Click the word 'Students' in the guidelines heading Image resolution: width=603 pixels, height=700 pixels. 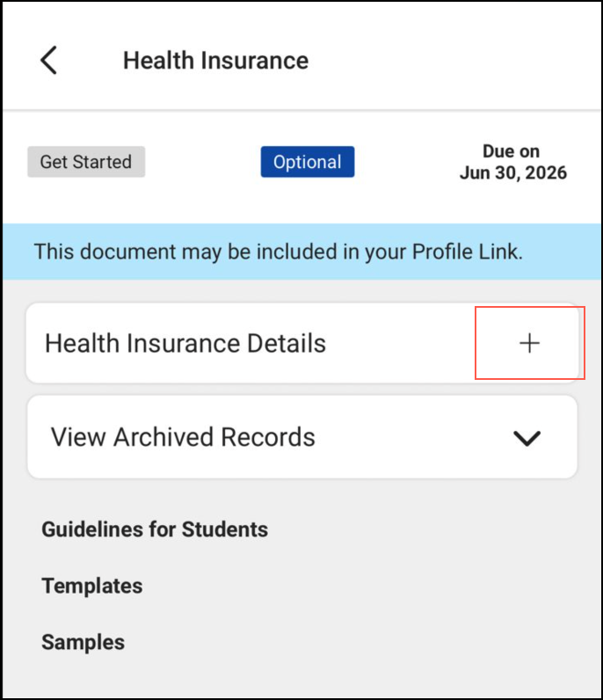(224, 529)
